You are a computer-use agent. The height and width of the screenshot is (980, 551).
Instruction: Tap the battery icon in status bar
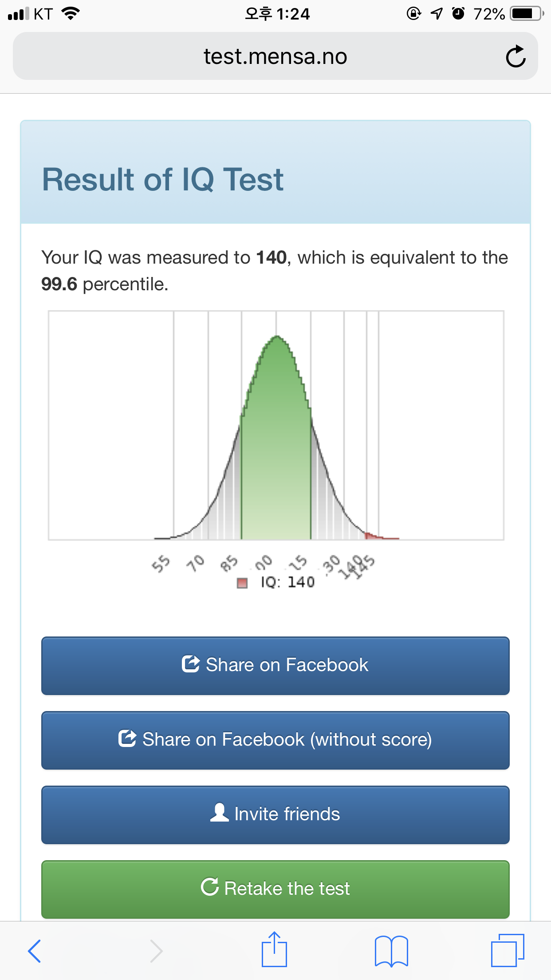[x=526, y=14]
